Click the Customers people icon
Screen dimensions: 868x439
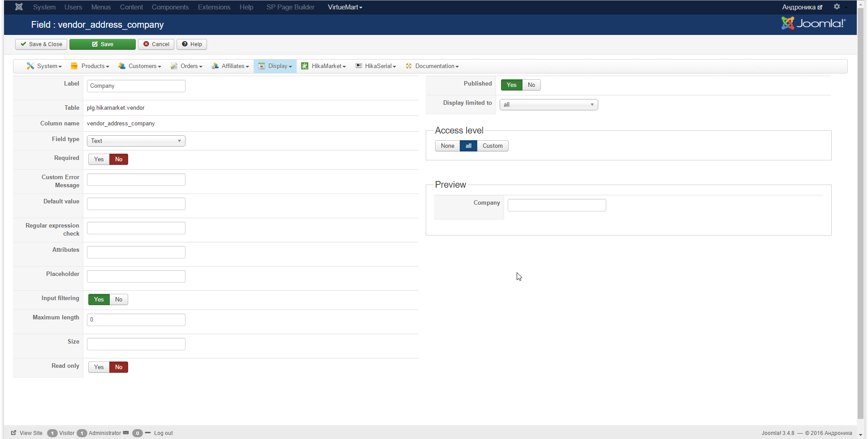tap(122, 66)
